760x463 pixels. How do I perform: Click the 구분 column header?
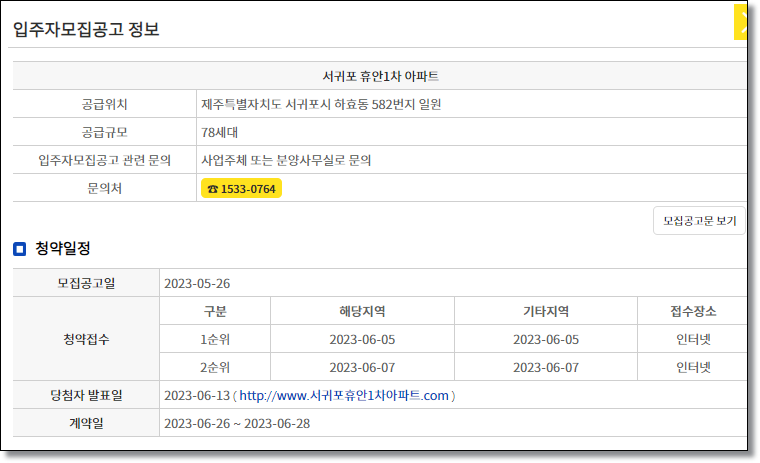pos(215,311)
